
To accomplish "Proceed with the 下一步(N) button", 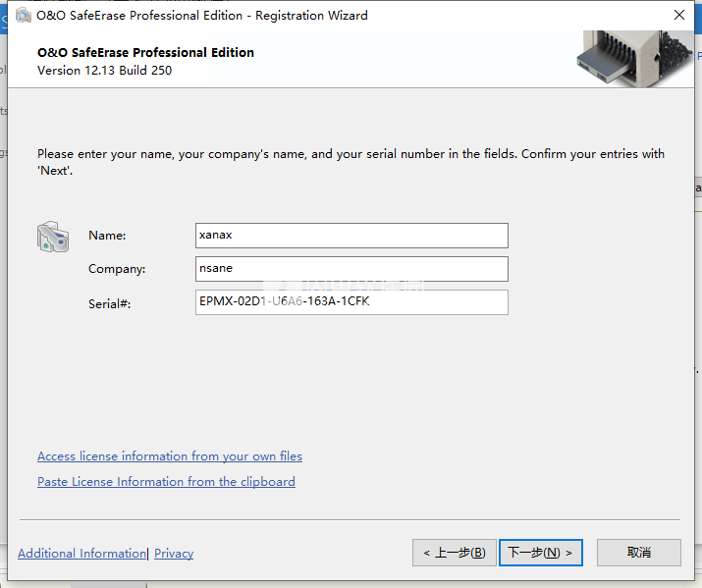I will pos(541,553).
